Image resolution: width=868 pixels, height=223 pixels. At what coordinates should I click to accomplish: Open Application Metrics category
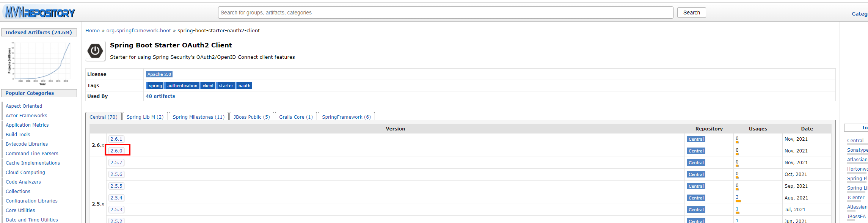coord(27,125)
